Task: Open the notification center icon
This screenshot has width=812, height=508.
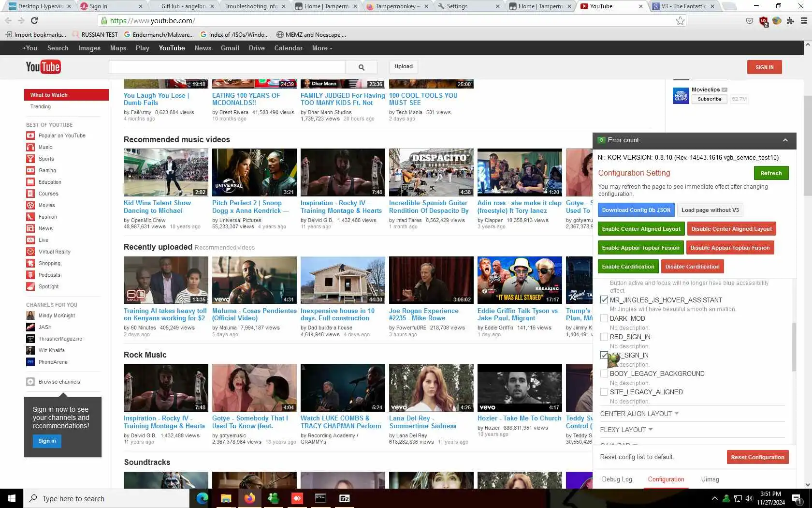Action: click(797, 498)
